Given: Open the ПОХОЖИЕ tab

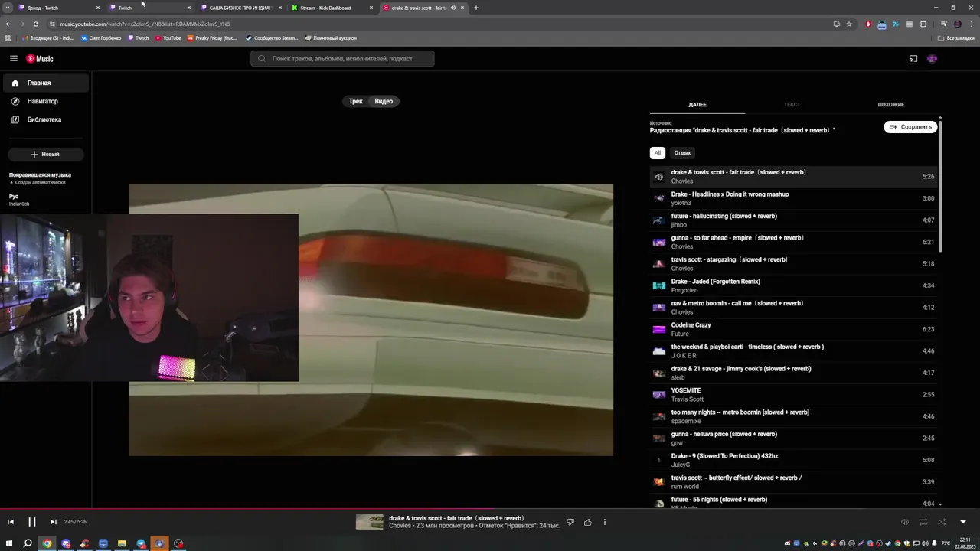Looking at the screenshot, I should tap(891, 104).
